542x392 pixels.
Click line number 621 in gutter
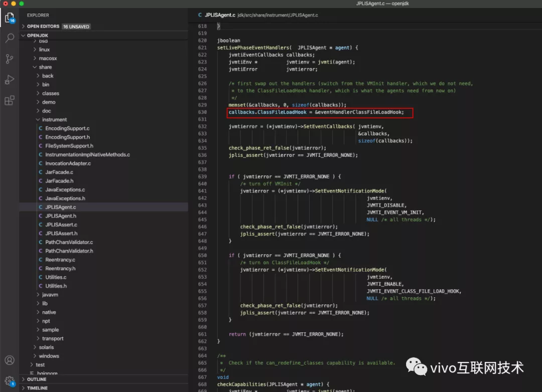click(x=202, y=48)
